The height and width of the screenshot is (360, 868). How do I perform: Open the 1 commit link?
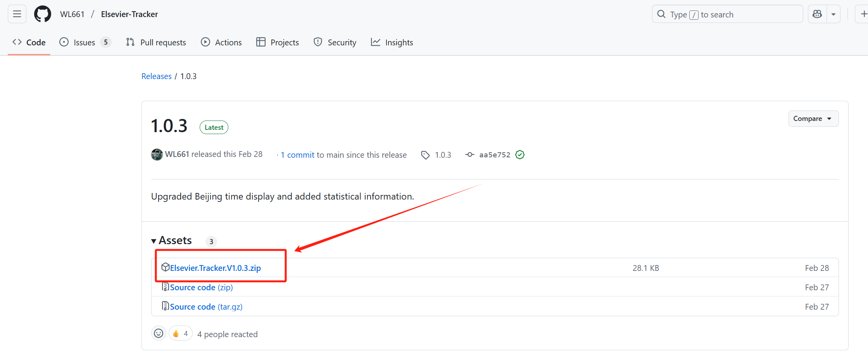point(297,155)
